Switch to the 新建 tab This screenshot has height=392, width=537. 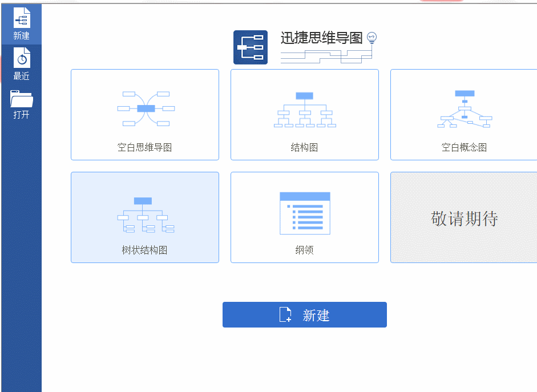click(x=21, y=24)
